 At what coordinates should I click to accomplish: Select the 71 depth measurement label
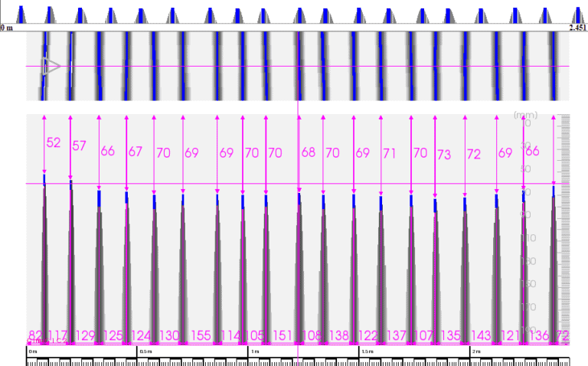[x=390, y=153]
